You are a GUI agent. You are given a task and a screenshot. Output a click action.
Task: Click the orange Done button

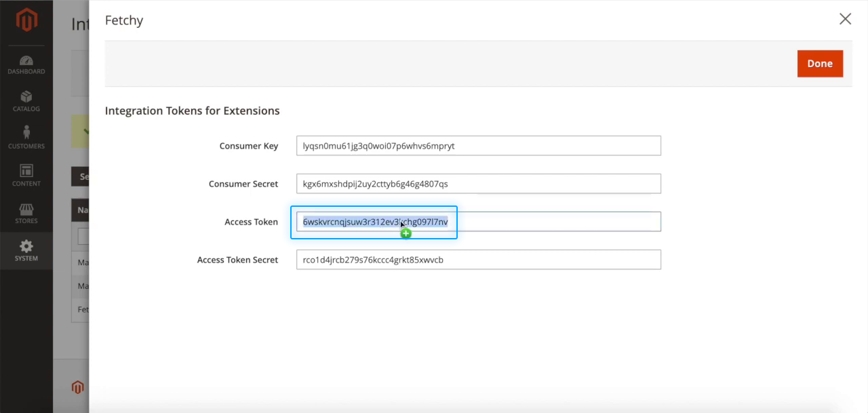820,64
